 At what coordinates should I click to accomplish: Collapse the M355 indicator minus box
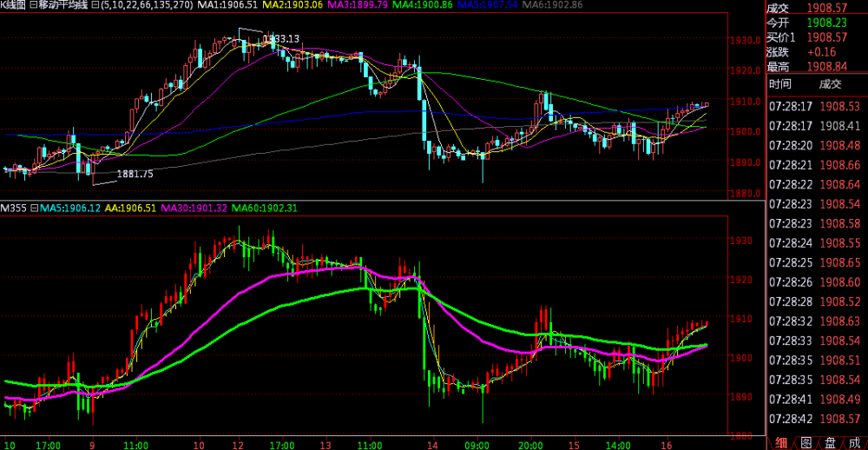35,208
